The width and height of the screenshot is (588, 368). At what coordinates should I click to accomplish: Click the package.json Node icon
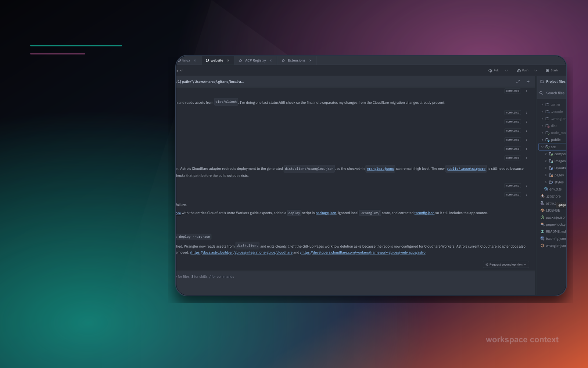(x=542, y=217)
